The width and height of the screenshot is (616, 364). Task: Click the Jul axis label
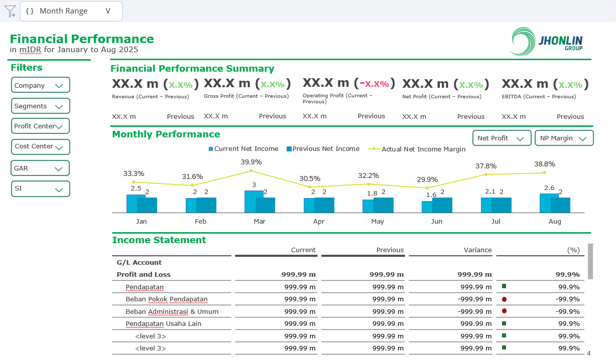tap(496, 221)
